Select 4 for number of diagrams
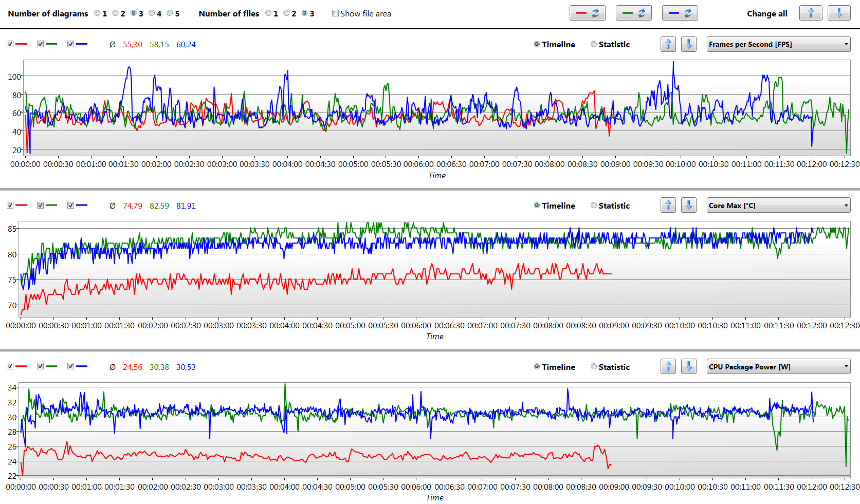The image size is (860, 504). click(x=151, y=13)
